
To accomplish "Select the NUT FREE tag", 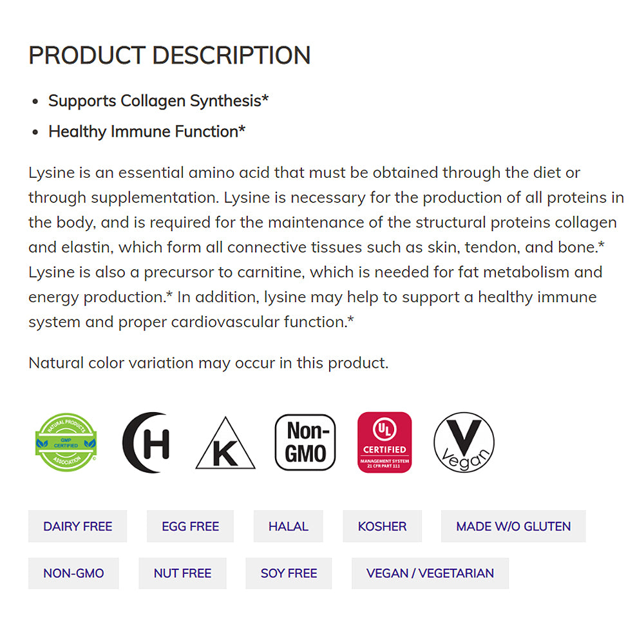I will [183, 573].
